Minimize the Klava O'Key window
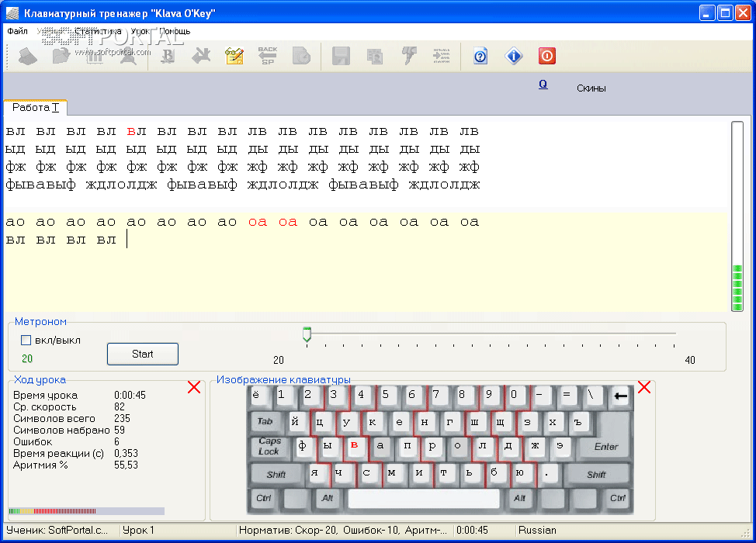 (x=707, y=13)
